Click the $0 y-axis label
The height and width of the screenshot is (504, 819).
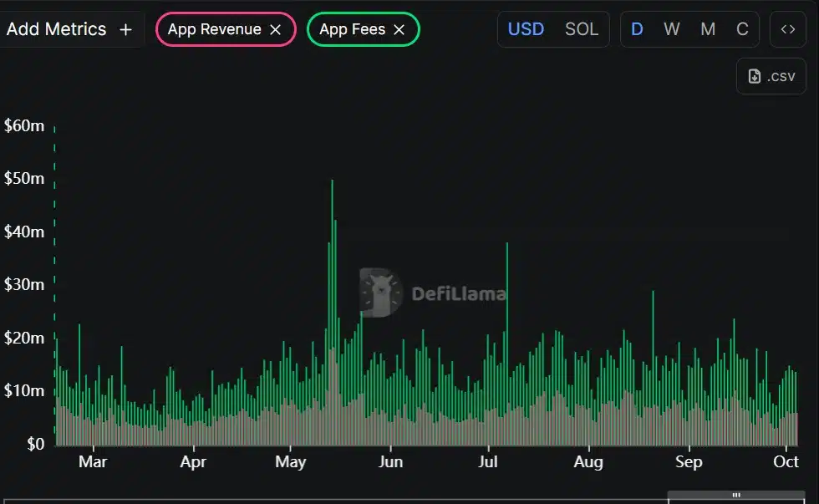[x=35, y=444]
